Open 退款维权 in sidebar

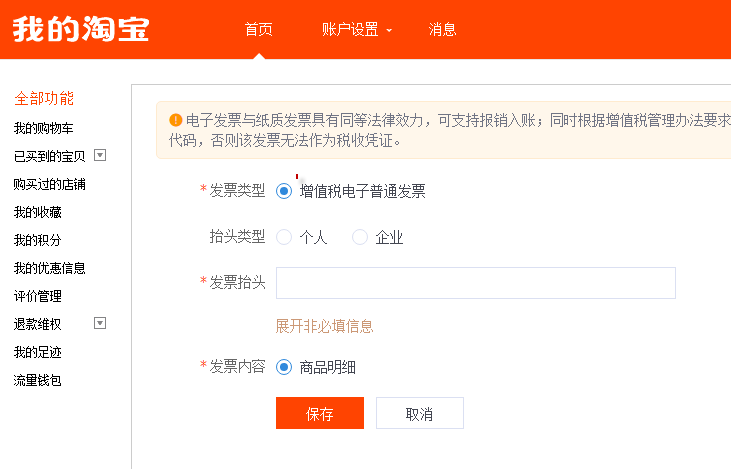[x=38, y=324]
